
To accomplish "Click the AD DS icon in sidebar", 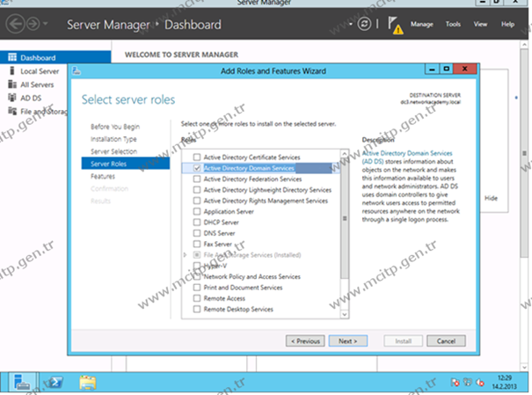I will (12, 98).
